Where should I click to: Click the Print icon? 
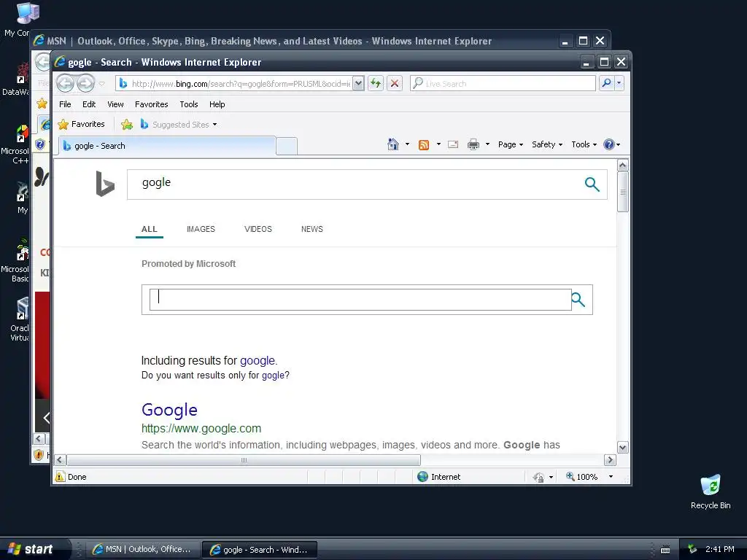473,144
